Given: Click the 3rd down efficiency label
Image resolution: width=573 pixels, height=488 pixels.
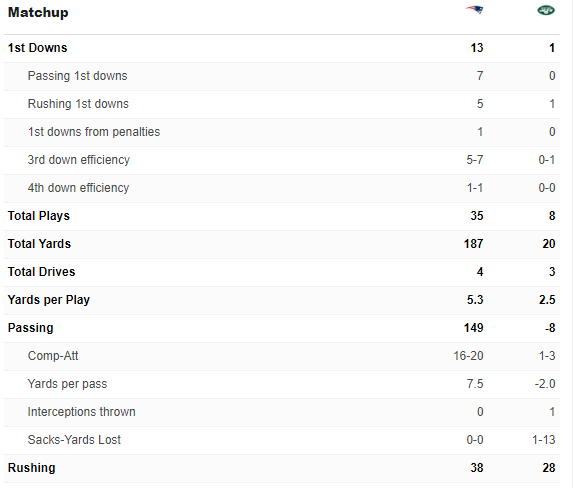Looking at the screenshot, I should pyautogui.click(x=79, y=160).
